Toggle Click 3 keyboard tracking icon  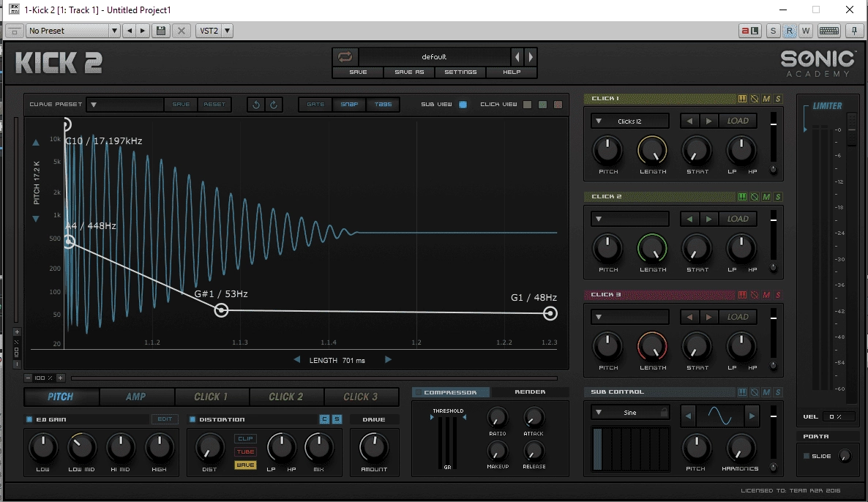tap(742, 294)
